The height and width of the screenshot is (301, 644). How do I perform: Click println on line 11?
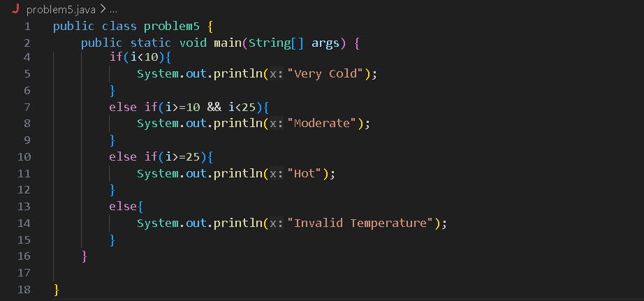237,174
